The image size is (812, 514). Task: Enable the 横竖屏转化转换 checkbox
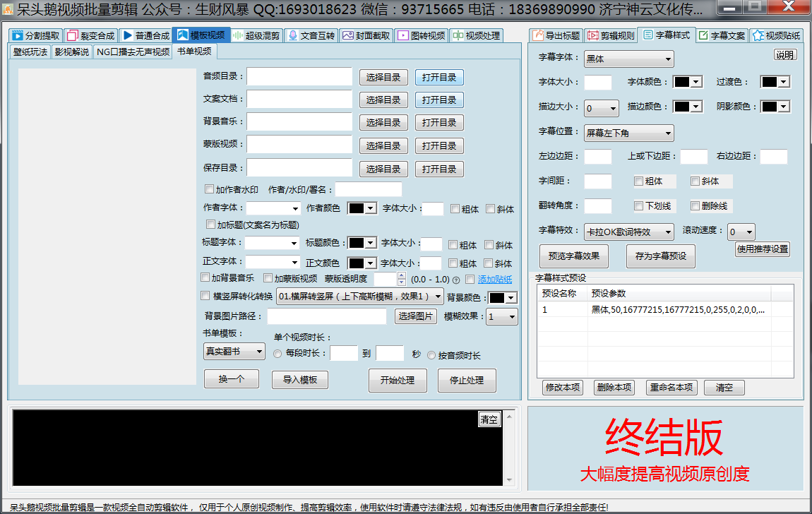205,296
